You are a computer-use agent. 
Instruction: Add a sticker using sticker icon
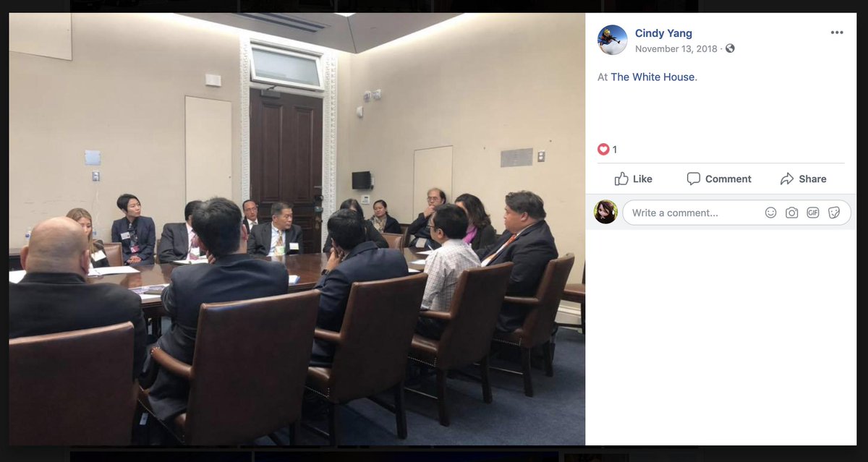click(834, 213)
